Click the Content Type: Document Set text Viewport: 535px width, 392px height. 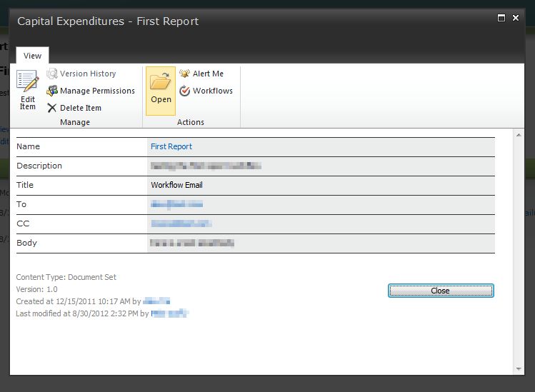click(x=66, y=277)
